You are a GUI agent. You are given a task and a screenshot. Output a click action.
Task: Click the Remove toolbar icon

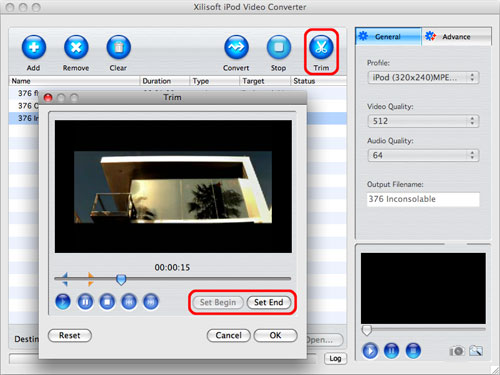coord(76,47)
